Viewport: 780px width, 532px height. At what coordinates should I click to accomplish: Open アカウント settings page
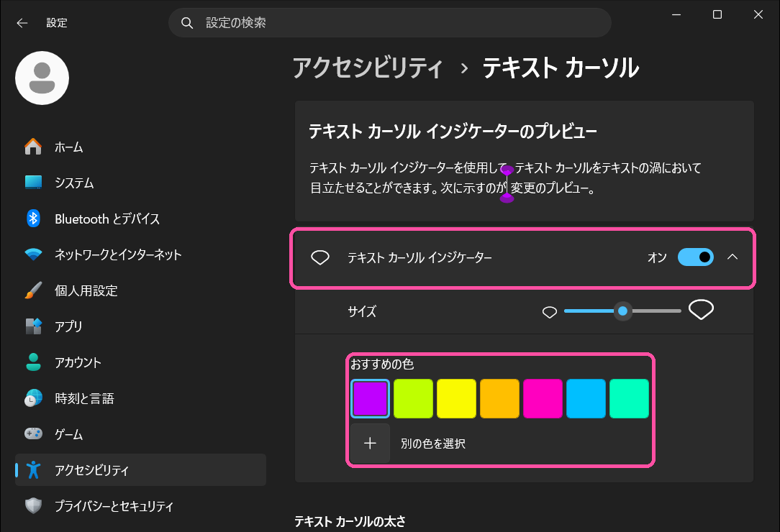click(x=140, y=362)
